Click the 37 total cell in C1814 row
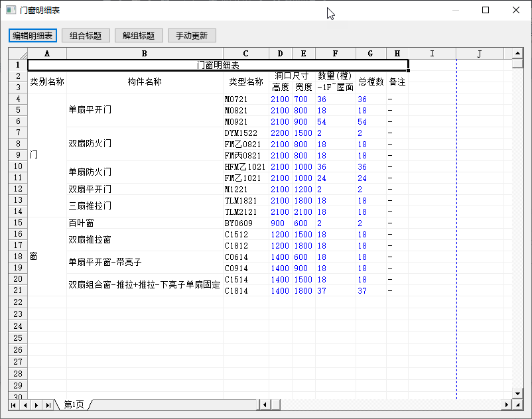532x419 pixels. [371, 290]
